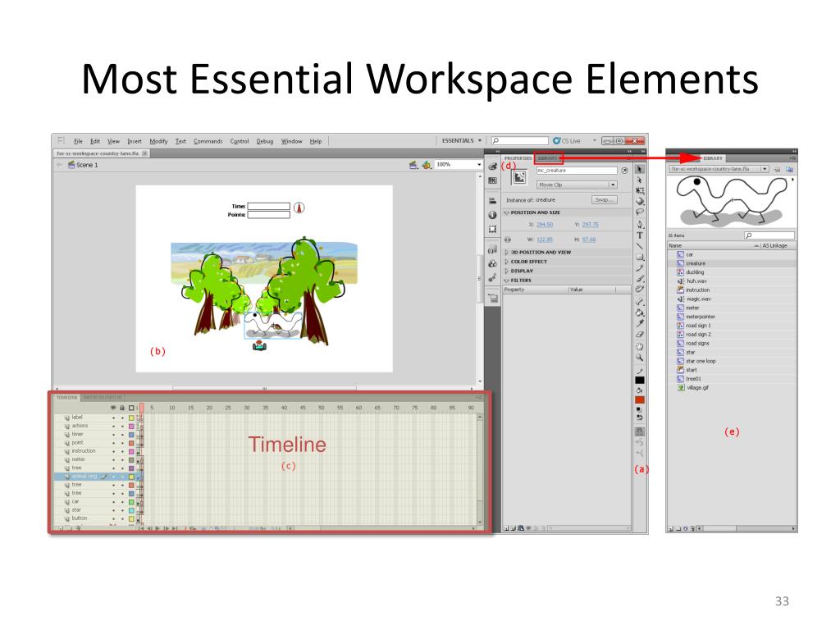Toggle lock dot of meter layer
Screen dimensions: 840x630
pos(122,459)
